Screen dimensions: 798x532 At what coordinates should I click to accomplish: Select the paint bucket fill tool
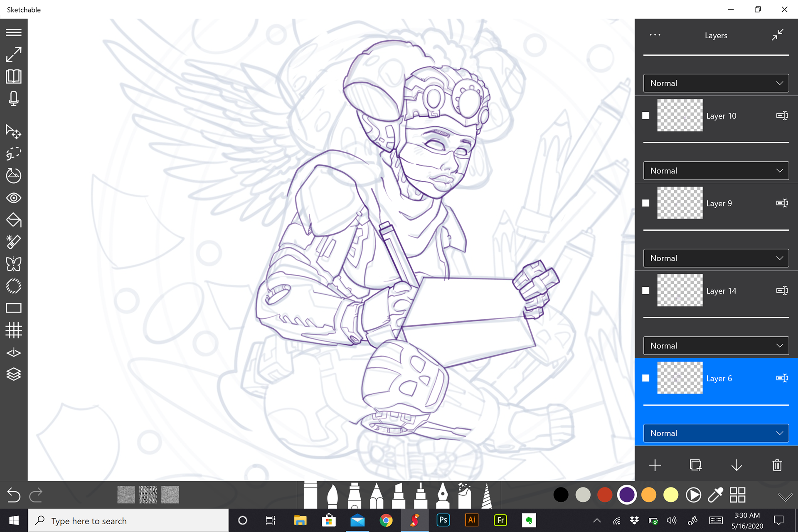pyautogui.click(x=14, y=220)
